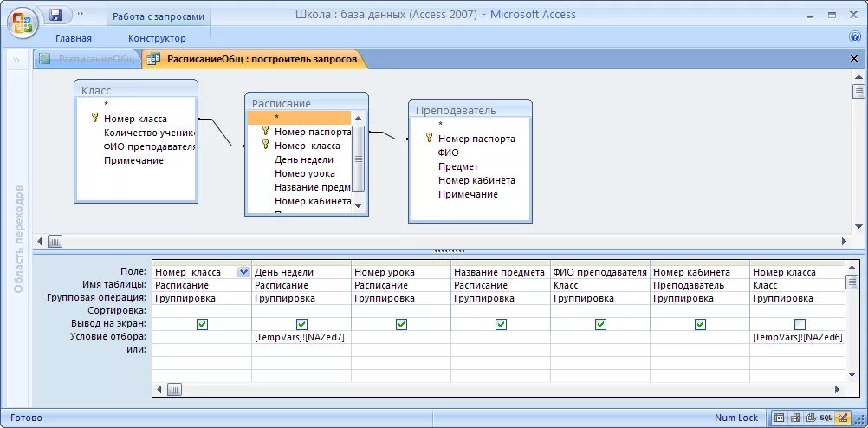Click Num Lock indicator in status bar

click(x=735, y=418)
